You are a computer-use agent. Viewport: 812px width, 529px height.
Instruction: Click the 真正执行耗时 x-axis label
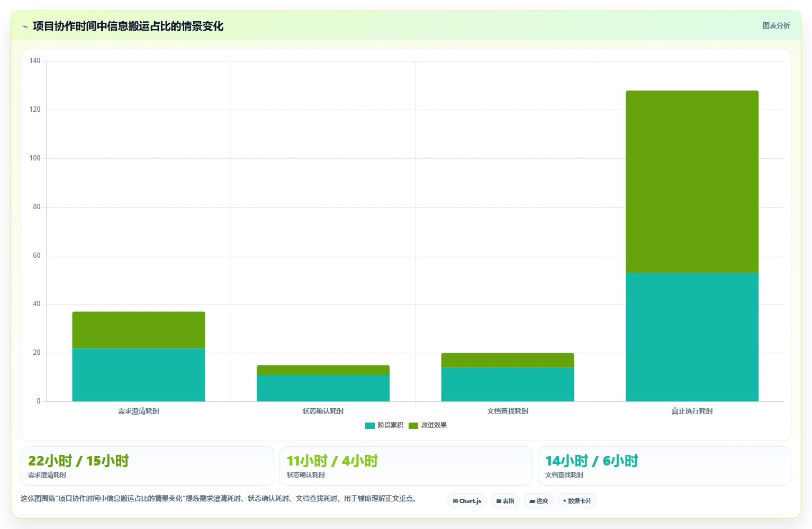pyautogui.click(x=692, y=411)
